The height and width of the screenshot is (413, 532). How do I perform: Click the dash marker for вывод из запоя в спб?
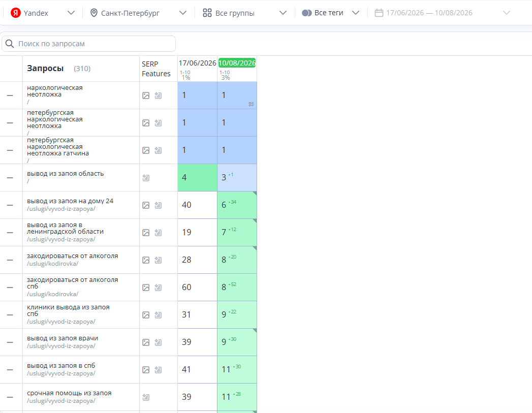(10, 370)
